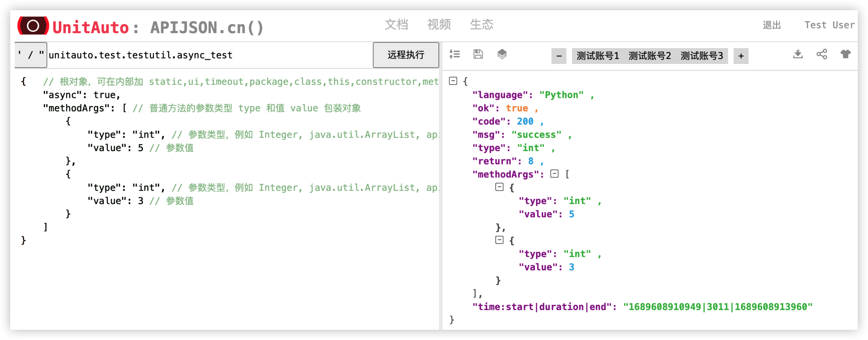Click the download icon
The height and width of the screenshot is (340, 868).
point(798,54)
